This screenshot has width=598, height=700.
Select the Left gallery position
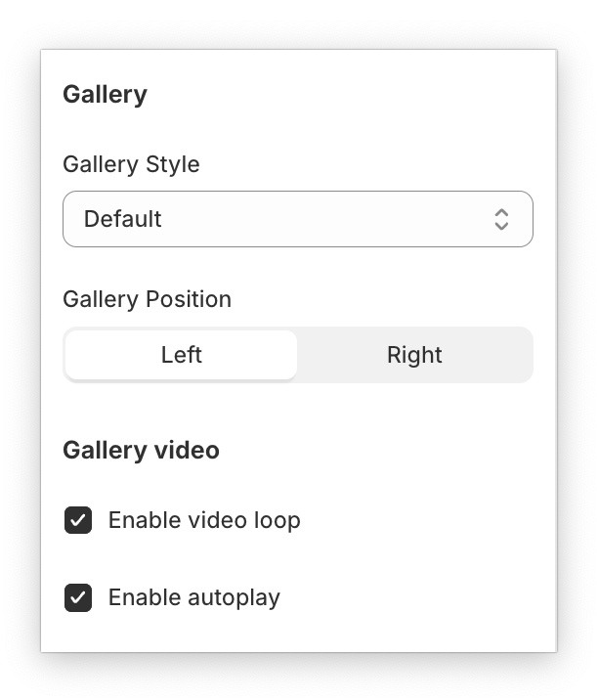pos(181,355)
